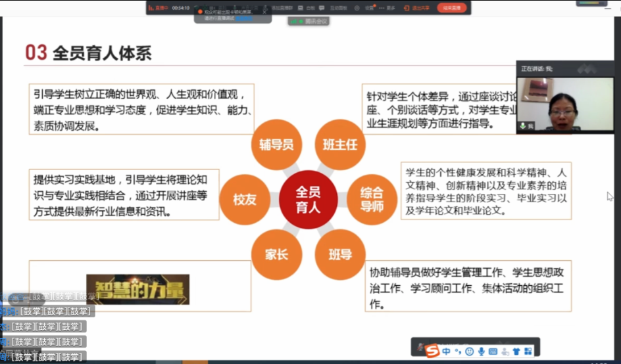Click the 智慧的力量 image on slide

point(137,289)
